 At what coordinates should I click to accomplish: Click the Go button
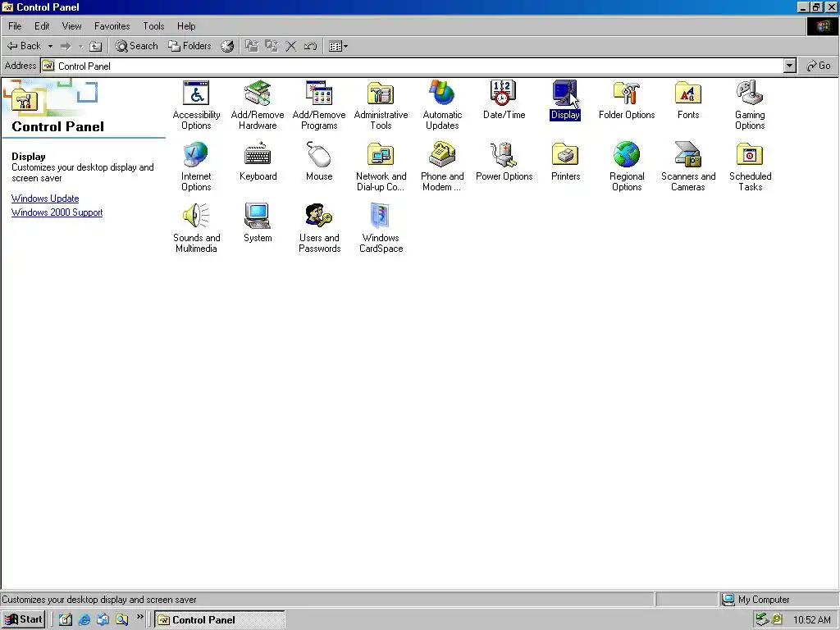(x=819, y=66)
